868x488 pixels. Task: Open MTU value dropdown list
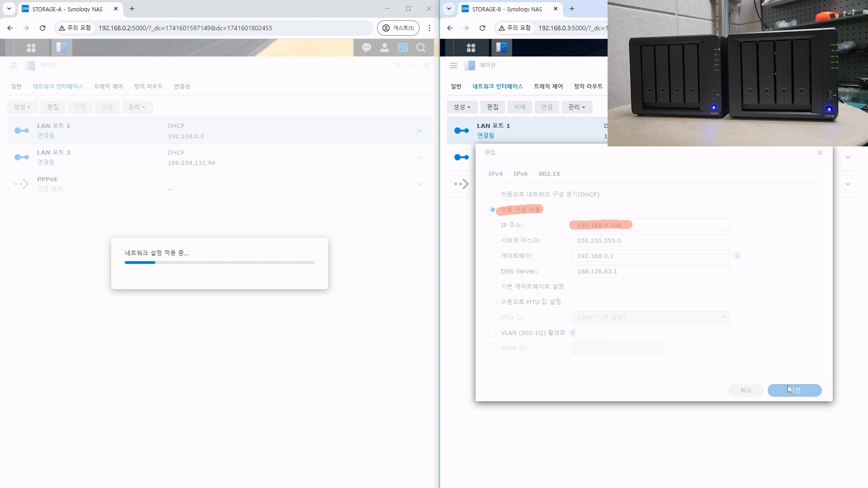tap(651, 317)
